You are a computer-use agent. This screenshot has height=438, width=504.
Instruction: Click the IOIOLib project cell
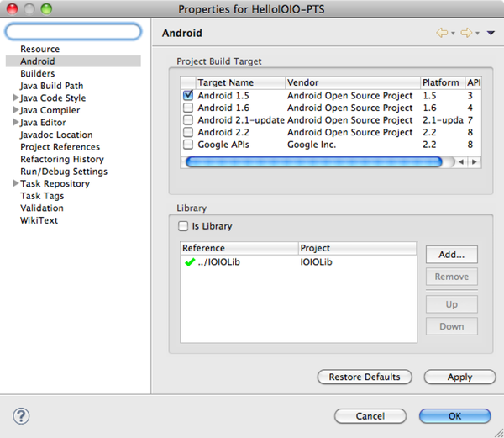pyautogui.click(x=317, y=262)
